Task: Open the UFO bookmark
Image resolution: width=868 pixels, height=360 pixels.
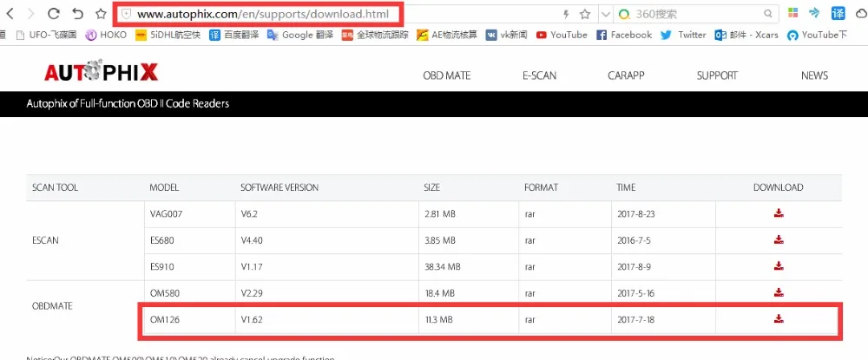Action: tap(47, 35)
